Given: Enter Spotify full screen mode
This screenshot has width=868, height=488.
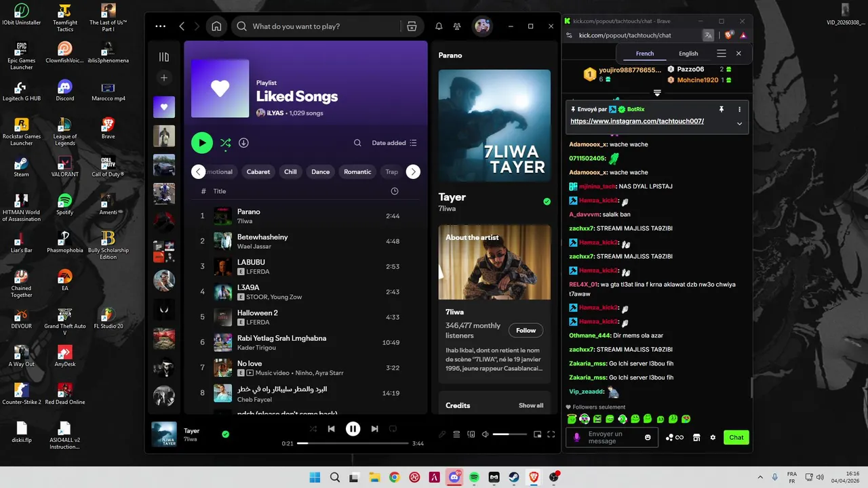Looking at the screenshot, I should [551, 434].
